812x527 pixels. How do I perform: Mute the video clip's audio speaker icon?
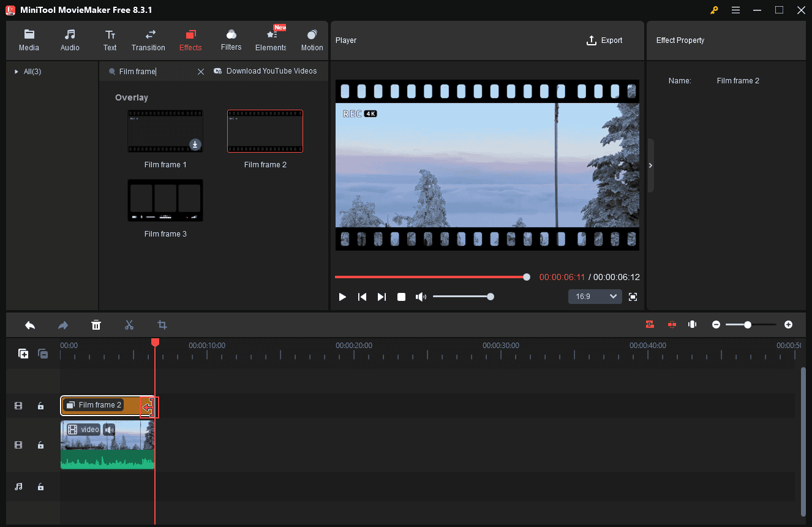click(109, 429)
